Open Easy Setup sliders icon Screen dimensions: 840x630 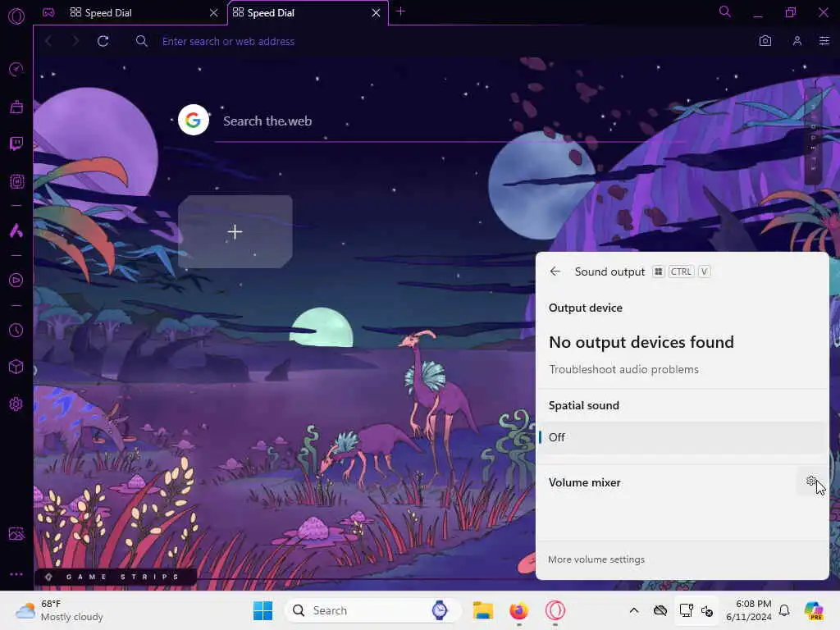pos(824,41)
